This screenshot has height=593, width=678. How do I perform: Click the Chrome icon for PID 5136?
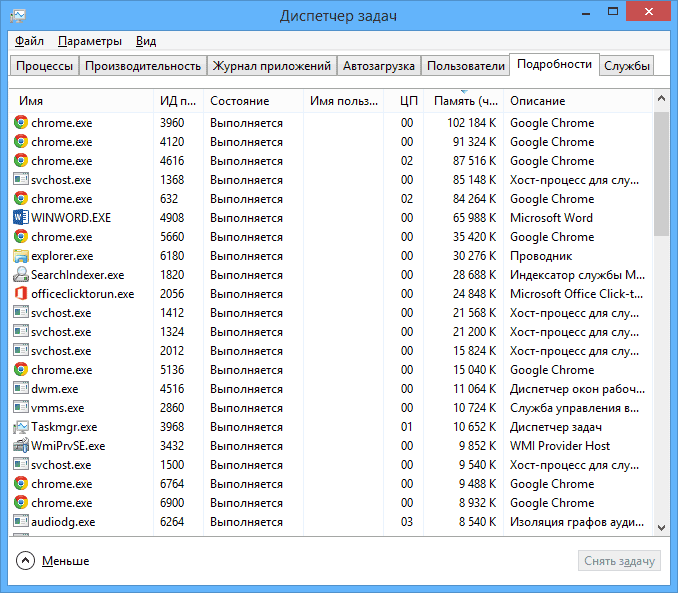click(20, 370)
